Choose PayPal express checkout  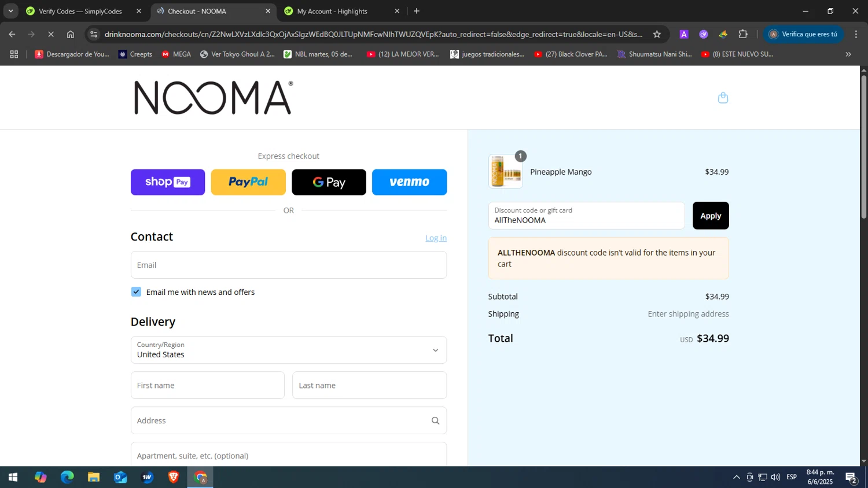pyautogui.click(x=248, y=182)
